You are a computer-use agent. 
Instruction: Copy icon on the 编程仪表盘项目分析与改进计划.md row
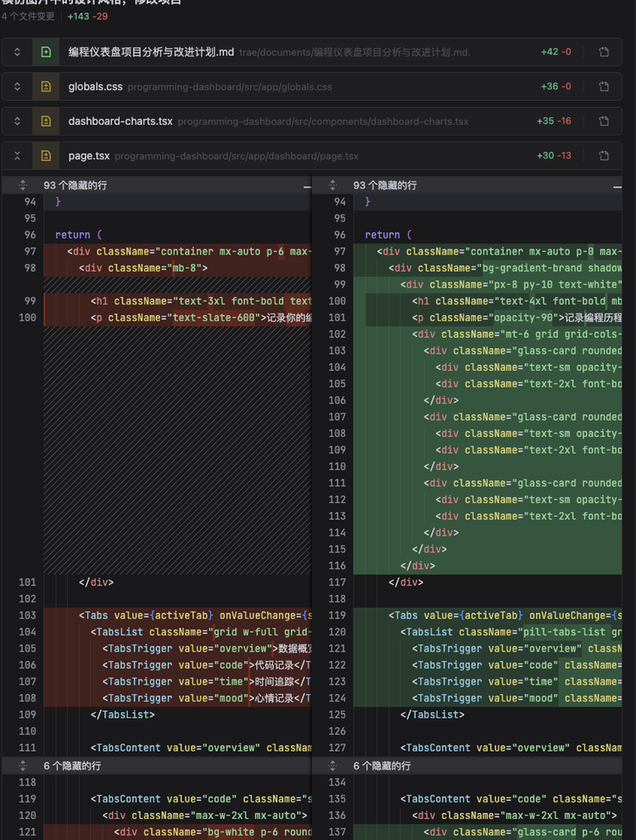(604, 52)
